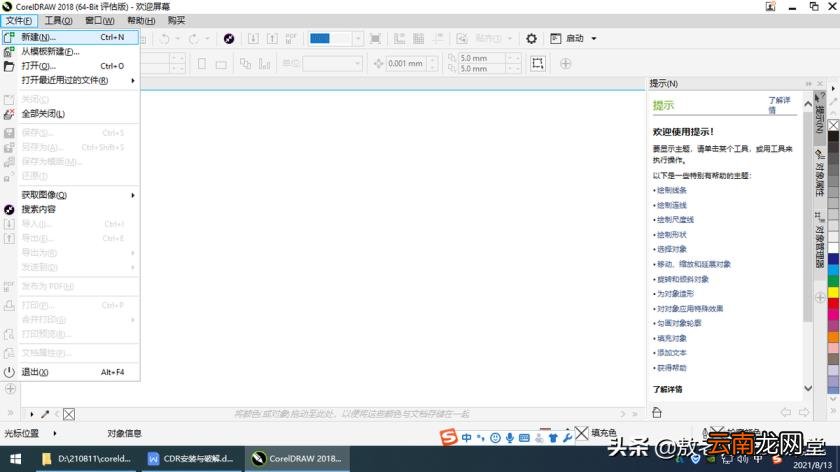Click the Hints panel back arrow
The width and height of the screenshot is (840, 472).
785,412
